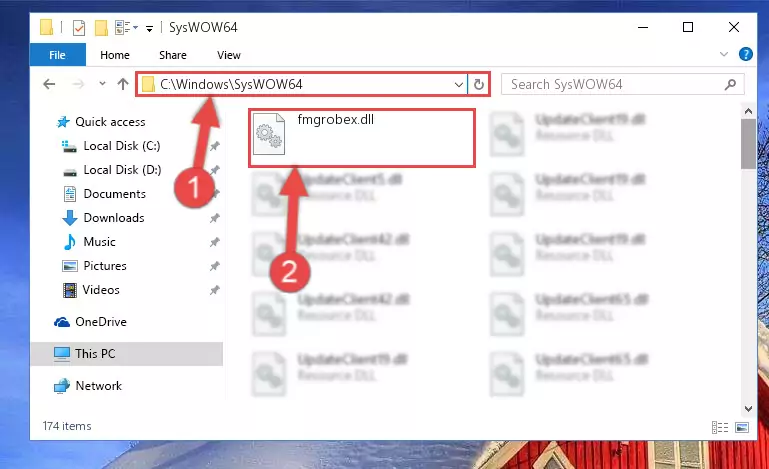769x469 pixels.
Task: Select This PC in navigation pane
Action: point(127,354)
